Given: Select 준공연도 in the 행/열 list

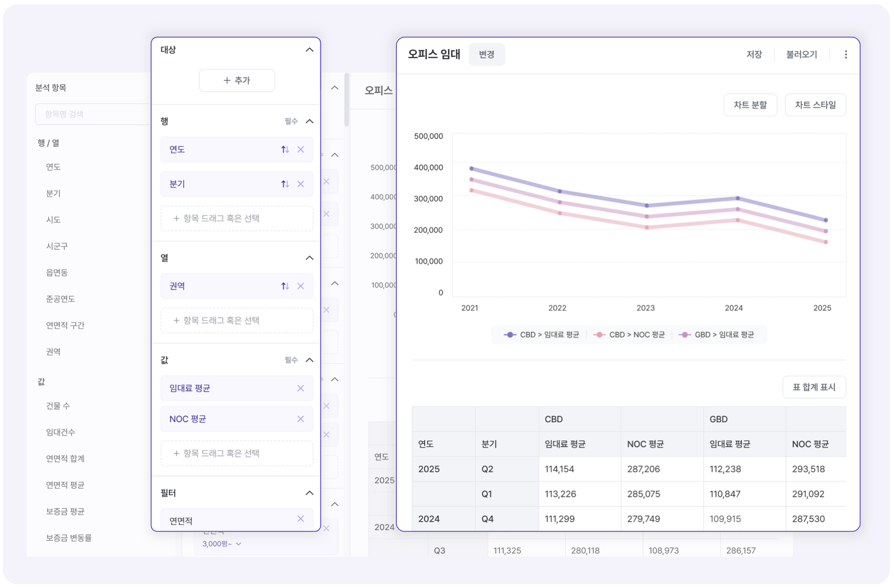Looking at the screenshot, I should pyautogui.click(x=60, y=299).
